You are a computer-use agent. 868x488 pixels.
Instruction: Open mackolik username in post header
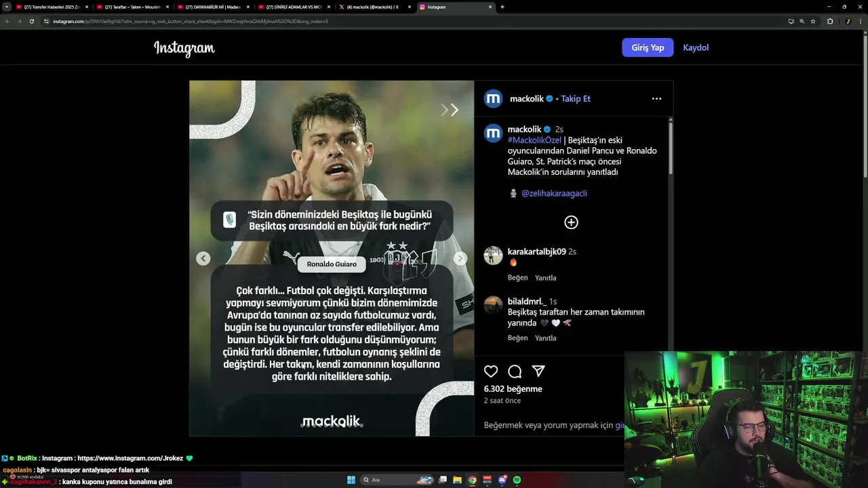pos(526,99)
